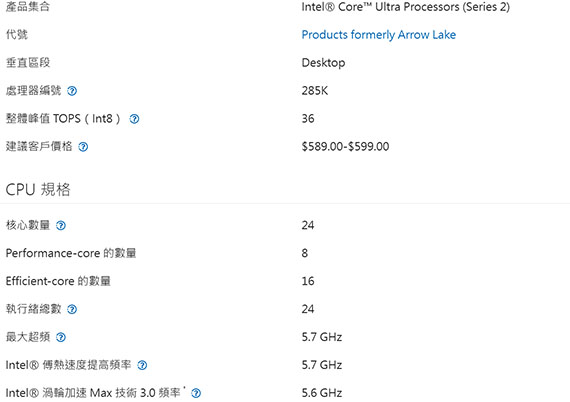
Task: Show help tooltip for 建議客戶價格
Action: click(83, 147)
